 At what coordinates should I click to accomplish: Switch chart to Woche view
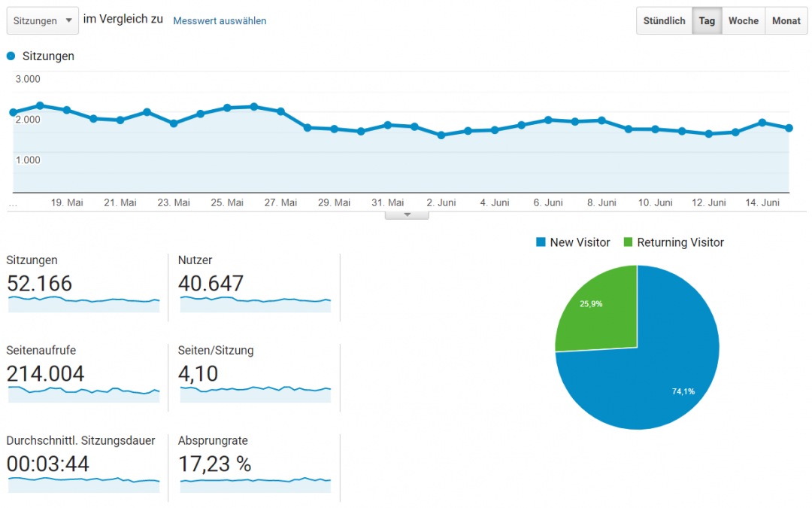(743, 21)
